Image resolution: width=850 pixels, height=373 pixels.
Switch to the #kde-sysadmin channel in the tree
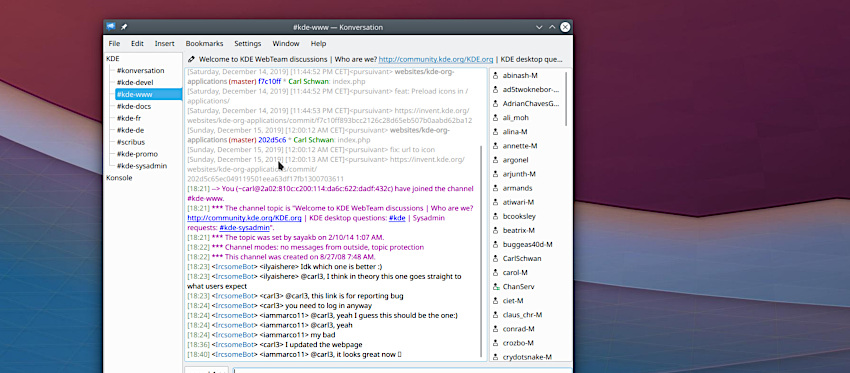tap(141, 166)
